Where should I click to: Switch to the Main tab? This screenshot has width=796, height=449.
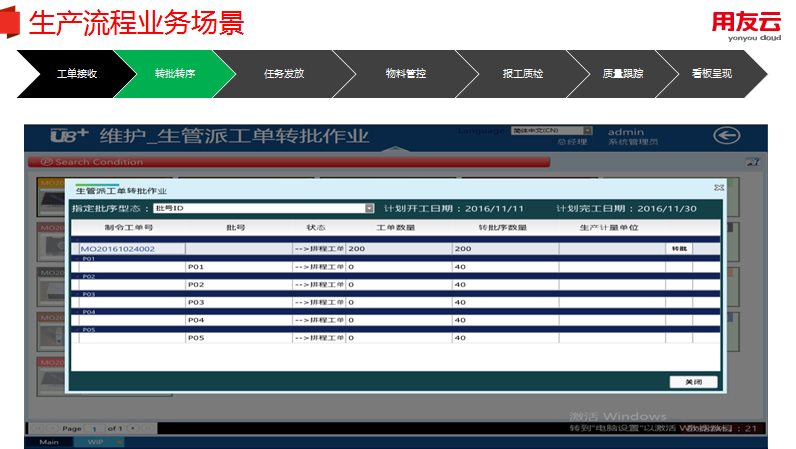click(48, 441)
